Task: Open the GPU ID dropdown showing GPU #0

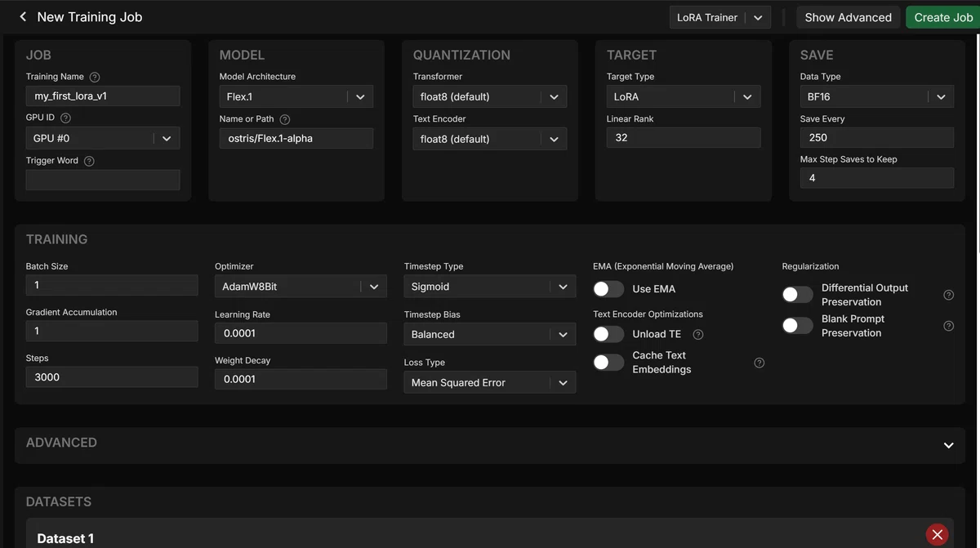Action: [103, 138]
